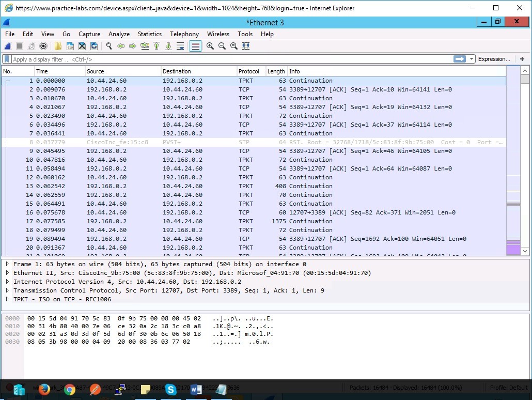The width and height of the screenshot is (532, 400).
Task: Sort by Length column header
Action: [276, 71]
